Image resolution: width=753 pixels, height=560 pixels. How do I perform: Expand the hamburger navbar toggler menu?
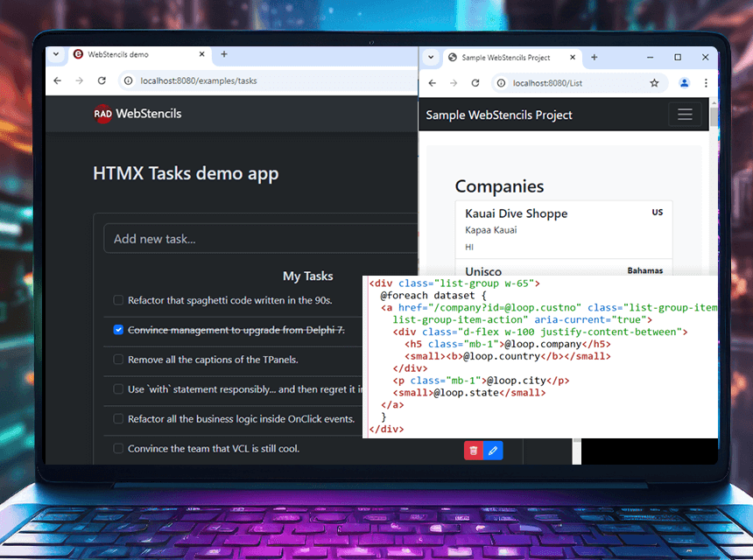click(685, 115)
